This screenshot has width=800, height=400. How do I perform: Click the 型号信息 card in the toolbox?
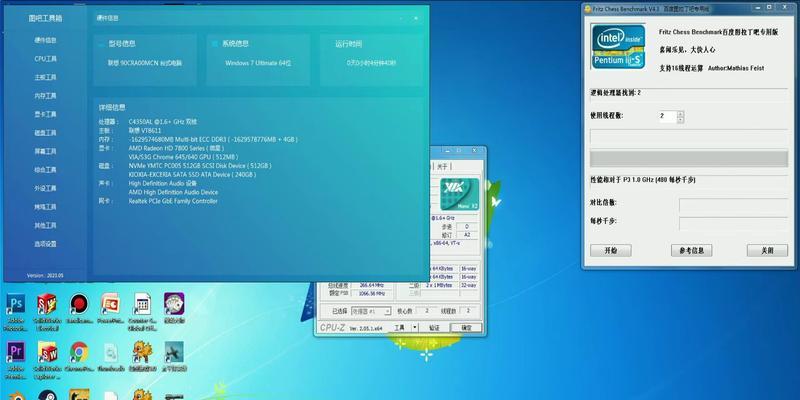click(145, 60)
